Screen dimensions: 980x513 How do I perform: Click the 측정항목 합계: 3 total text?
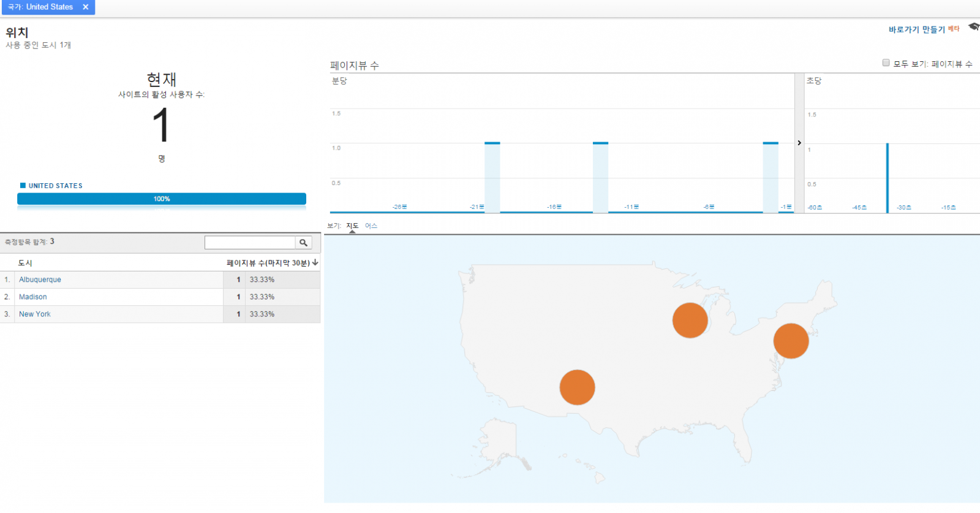click(30, 242)
